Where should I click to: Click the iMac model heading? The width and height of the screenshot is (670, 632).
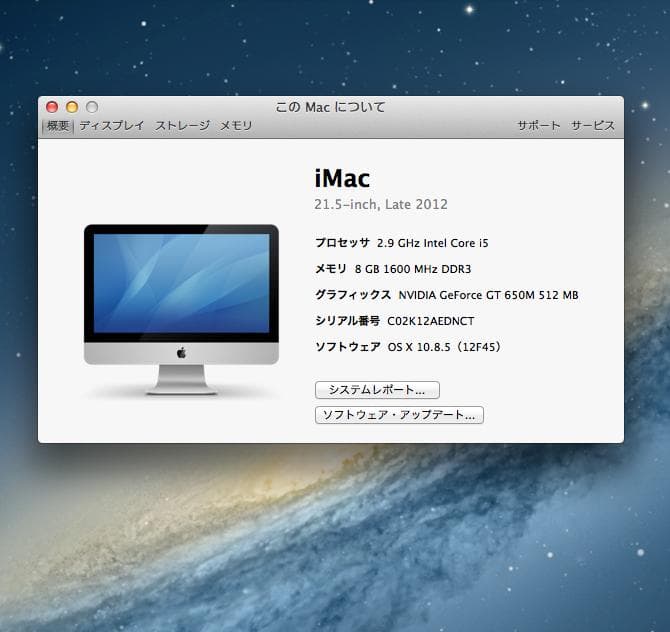click(342, 179)
